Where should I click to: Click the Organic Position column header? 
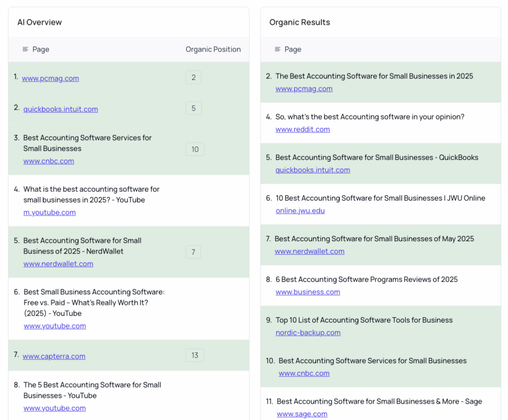213,49
